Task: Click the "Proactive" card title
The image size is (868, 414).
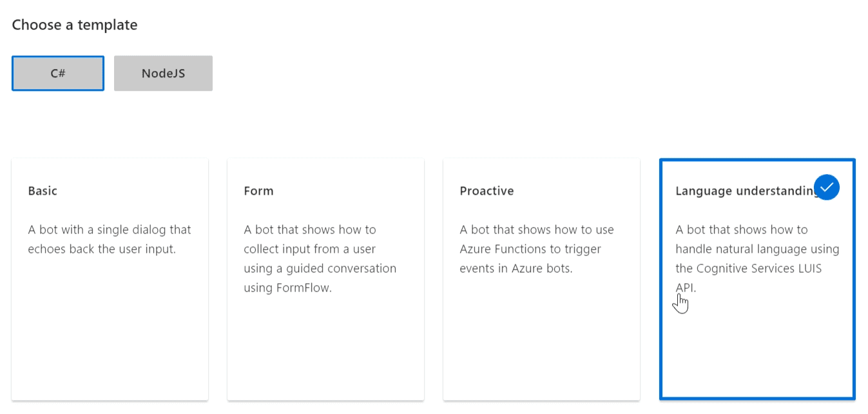Action: (x=487, y=191)
